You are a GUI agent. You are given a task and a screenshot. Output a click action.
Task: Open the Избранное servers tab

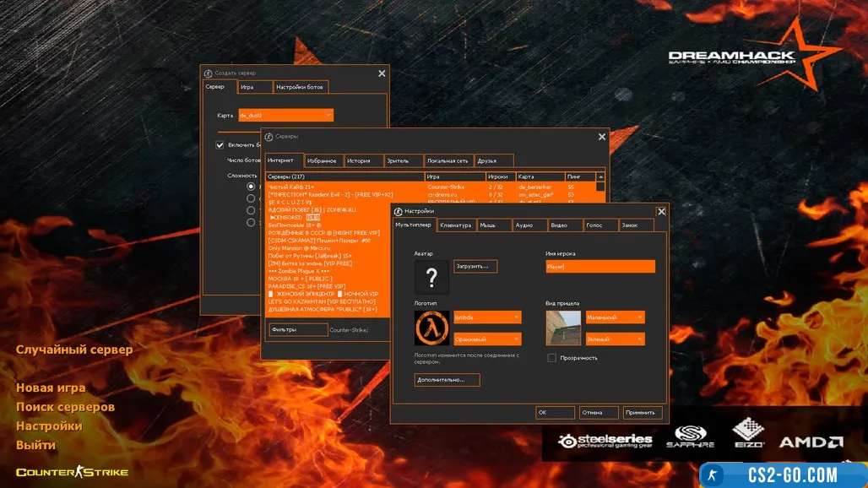[322, 160]
